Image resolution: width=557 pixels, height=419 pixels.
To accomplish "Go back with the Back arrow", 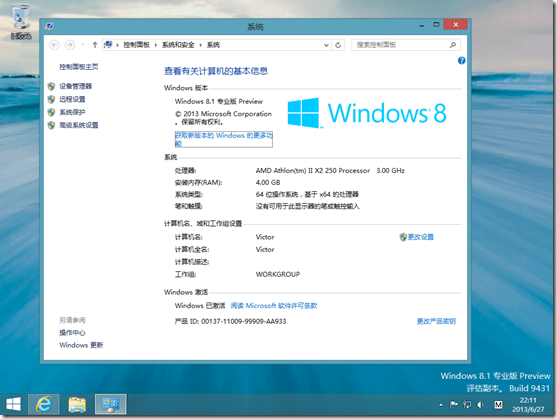I will click(x=54, y=45).
